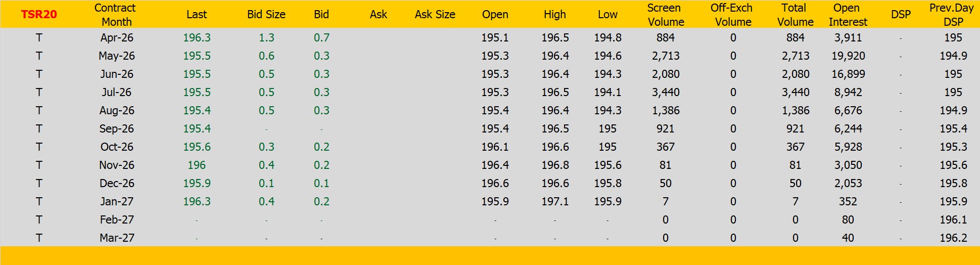
Task: Click the Prev.Day DSP column header
Action: click(953, 15)
